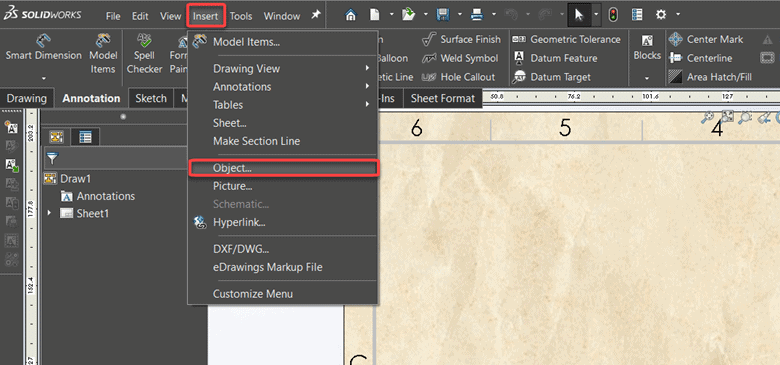Switch to the Sheet Format ribbon tab
780x365 pixels.
tap(443, 98)
